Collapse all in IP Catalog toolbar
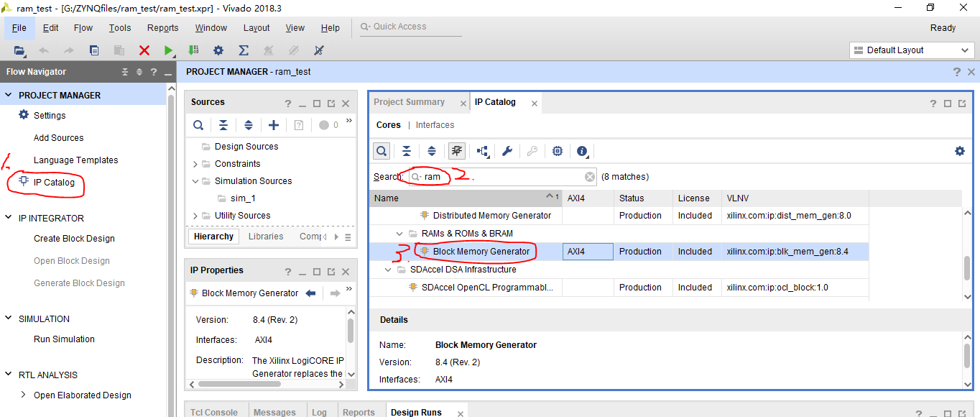 (x=407, y=151)
